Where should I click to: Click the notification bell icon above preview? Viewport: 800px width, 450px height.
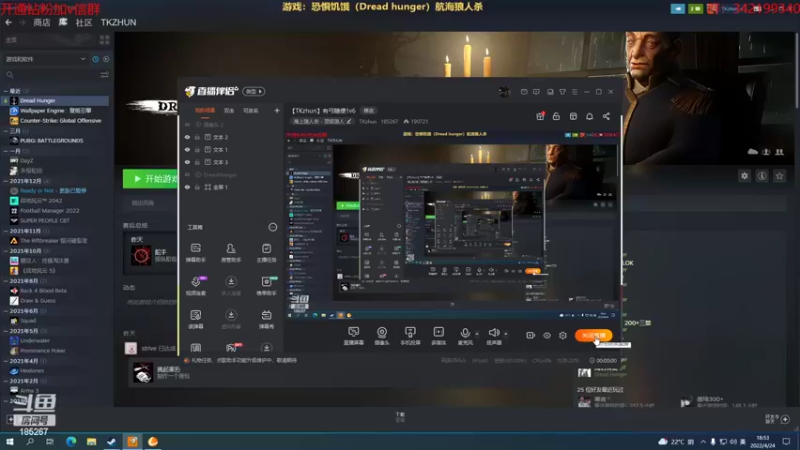click(x=589, y=116)
